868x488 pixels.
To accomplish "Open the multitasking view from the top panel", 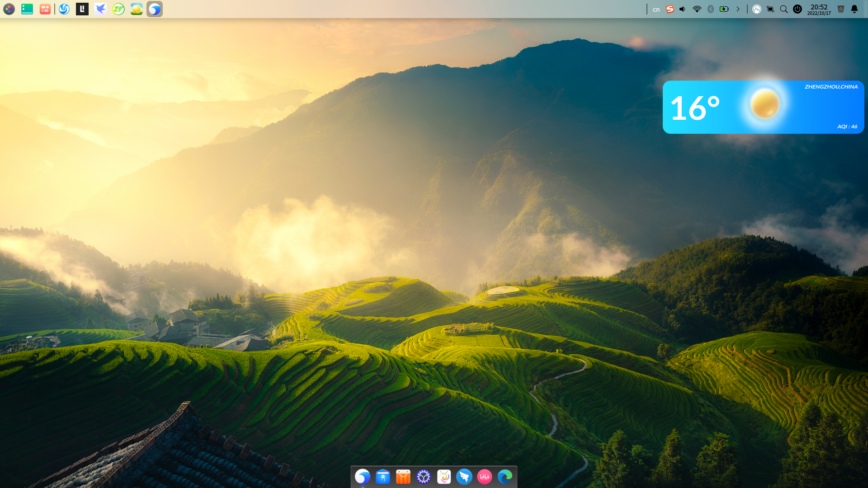I will (45, 9).
